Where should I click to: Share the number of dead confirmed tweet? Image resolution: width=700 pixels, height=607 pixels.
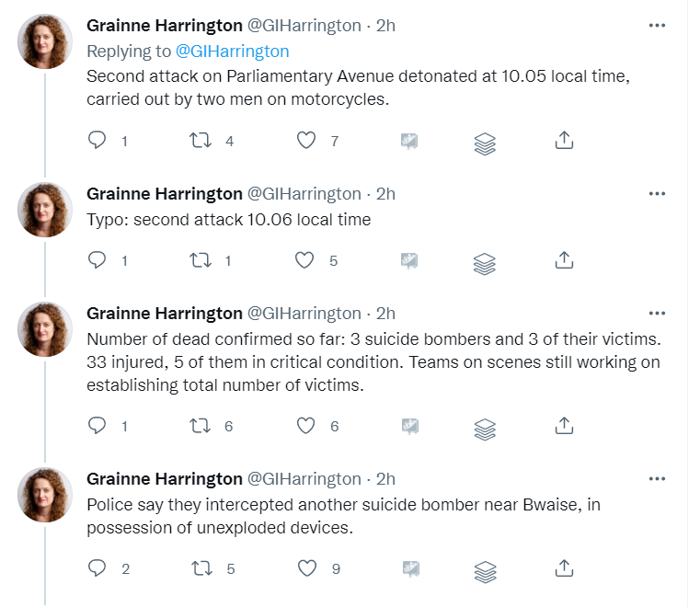tap(565, 426)
